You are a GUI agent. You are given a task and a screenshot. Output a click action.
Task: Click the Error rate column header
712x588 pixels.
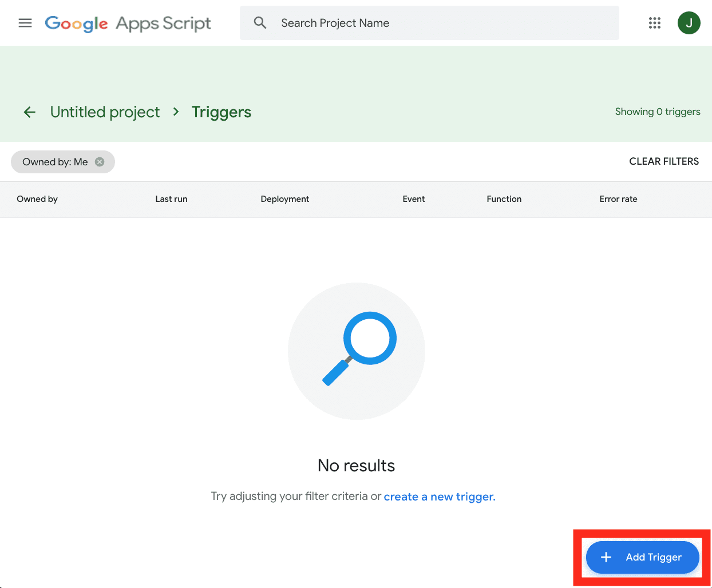pos(618,199)
